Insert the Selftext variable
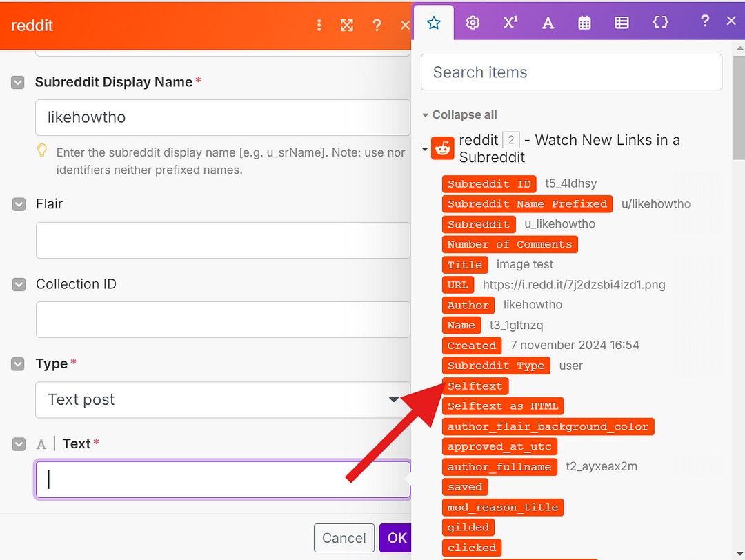Image resolution: width=745 pixels, height=560 pixels. coord(475,386)
